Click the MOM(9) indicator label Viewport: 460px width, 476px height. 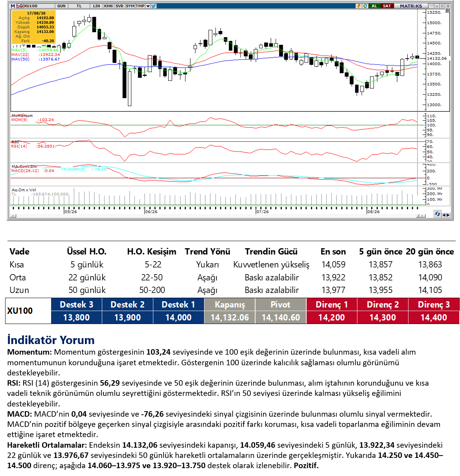19,120
